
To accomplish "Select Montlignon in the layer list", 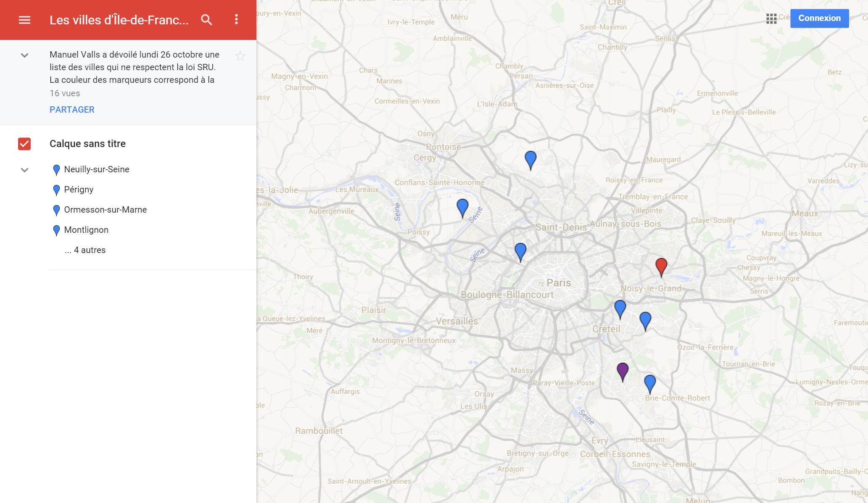I will (86, 230).
